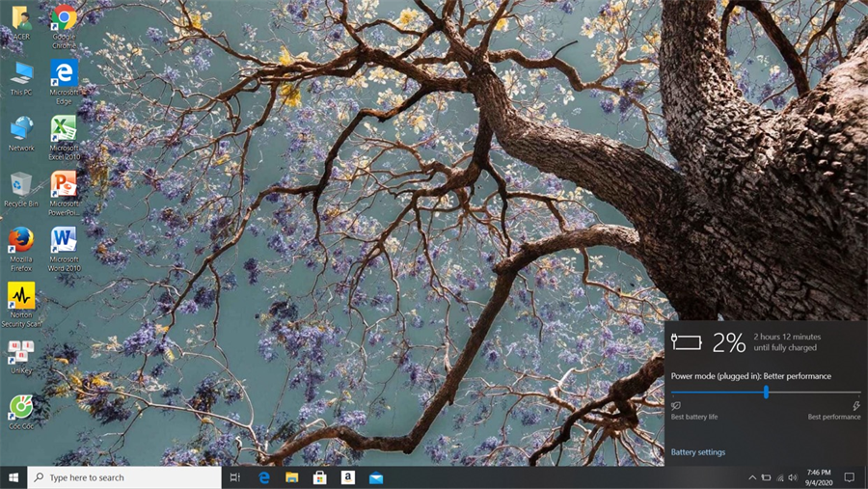The image size is (868, 489).
Task: Select the Norton Security Scan icon
Action: [x=21, y=305]
